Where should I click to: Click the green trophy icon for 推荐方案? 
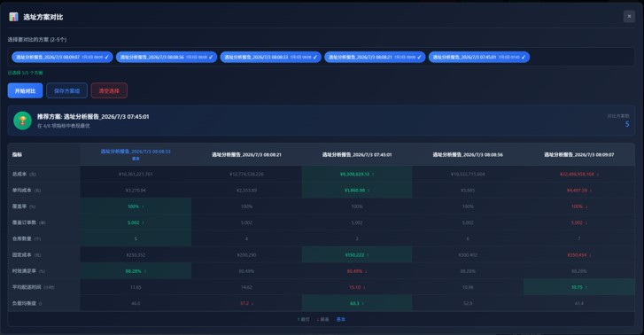point(23,121)
